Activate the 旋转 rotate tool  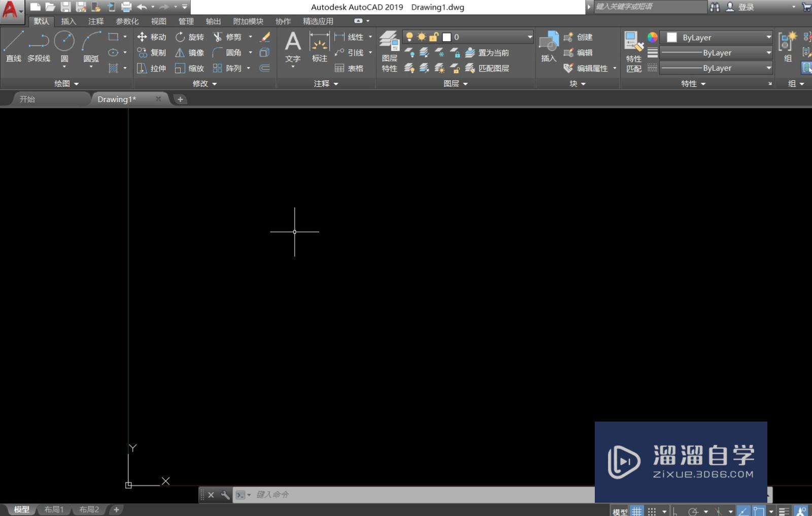189,37
